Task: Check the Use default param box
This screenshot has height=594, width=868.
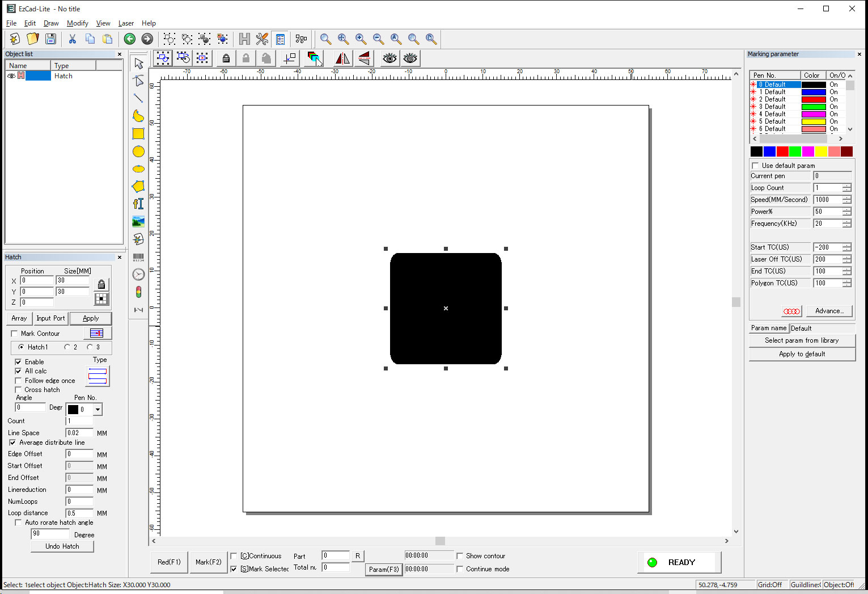Action: (x=755, y=166)
